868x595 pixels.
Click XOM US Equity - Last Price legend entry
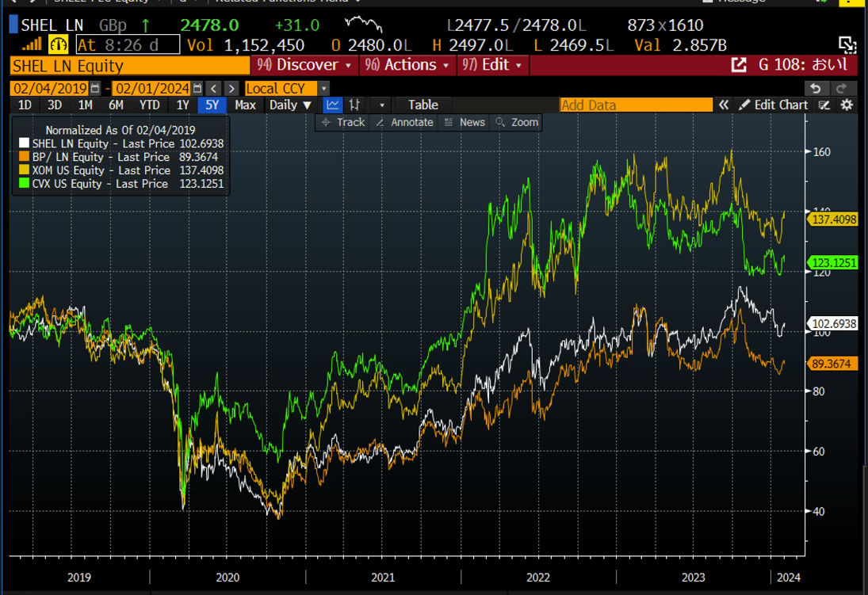coord(121,170)
